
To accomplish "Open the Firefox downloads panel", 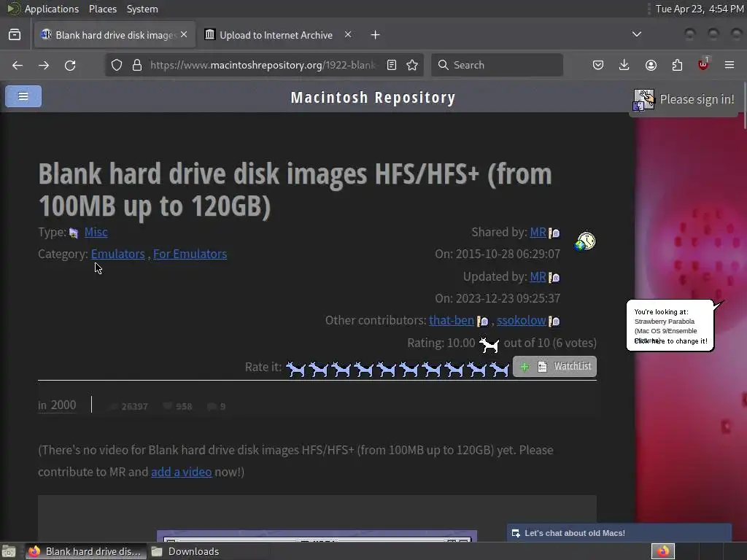I will 624,65.
